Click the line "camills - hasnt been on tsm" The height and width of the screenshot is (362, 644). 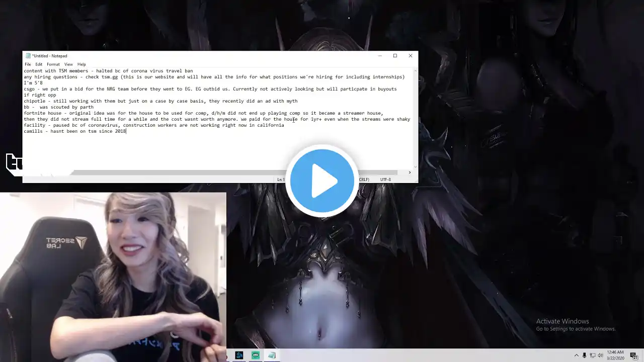tap(75, 131)
